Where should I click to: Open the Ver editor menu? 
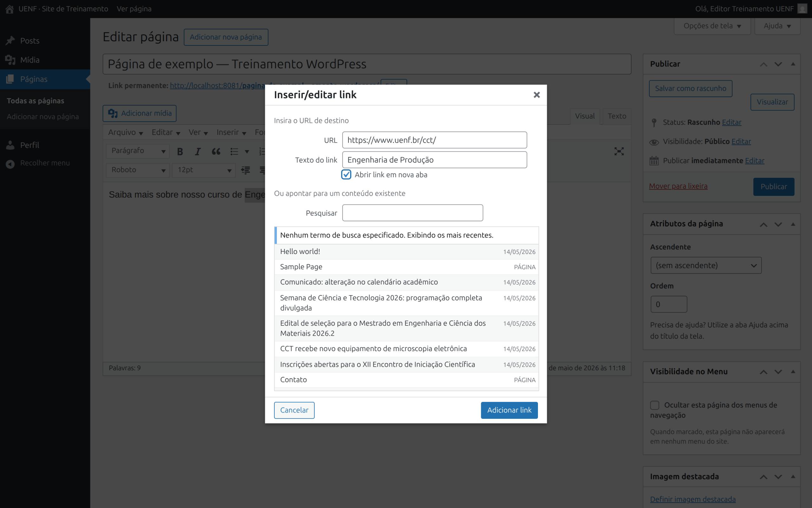pyautogui.click(x=198, y=132)
